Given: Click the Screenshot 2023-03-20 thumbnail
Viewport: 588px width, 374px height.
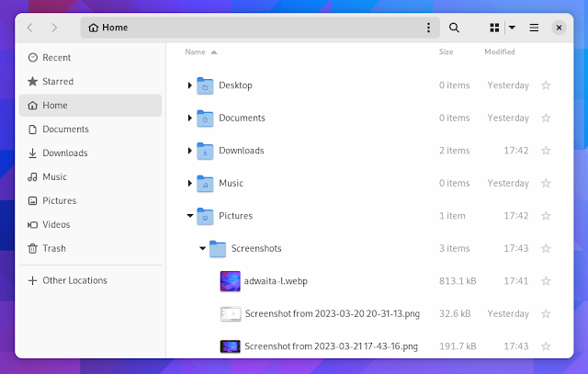Looking at the screenshot, I should [x=231, y=314].
